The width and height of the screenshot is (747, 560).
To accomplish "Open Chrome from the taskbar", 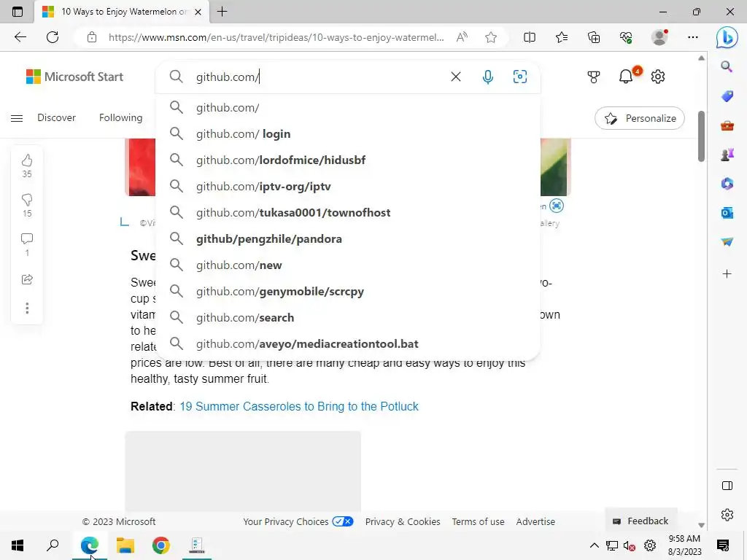I will pyautogui.click(x=161, y=545).
